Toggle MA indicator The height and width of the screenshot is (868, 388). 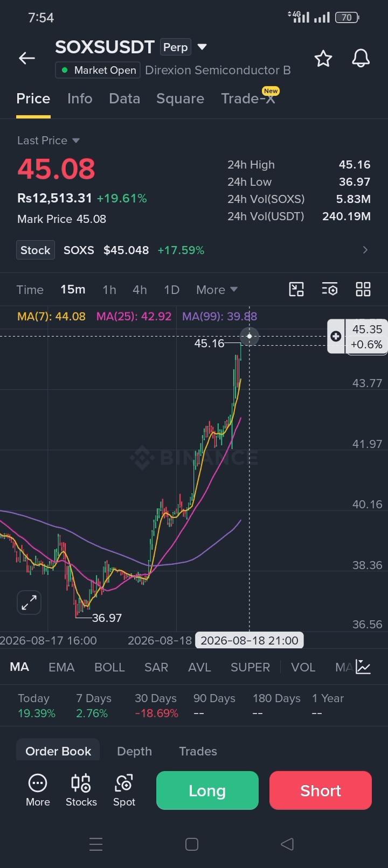[19, 667]
